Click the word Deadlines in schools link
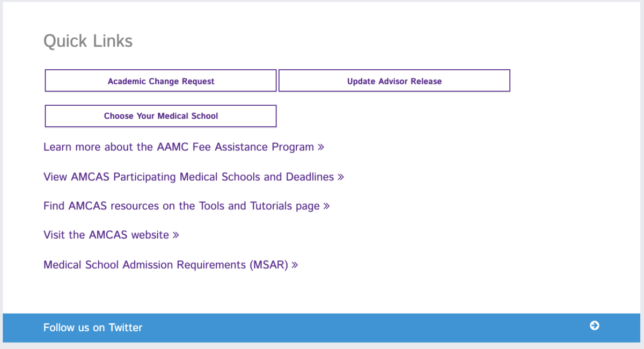 click(x=310, y=177)
